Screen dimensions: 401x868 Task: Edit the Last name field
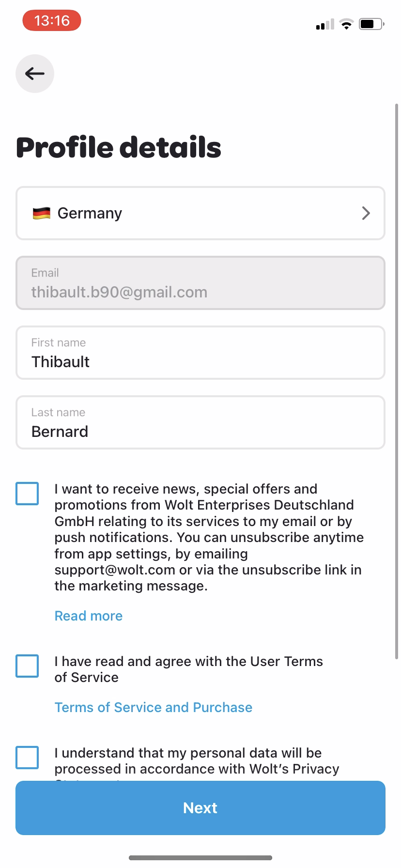pyautogui.click(x=200, y=423)
